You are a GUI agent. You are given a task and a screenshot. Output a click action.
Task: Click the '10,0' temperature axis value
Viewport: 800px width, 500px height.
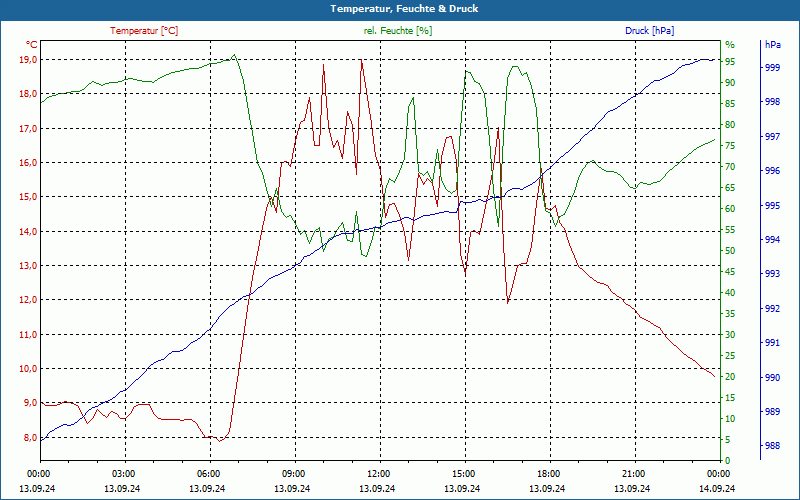click(28, 369)
